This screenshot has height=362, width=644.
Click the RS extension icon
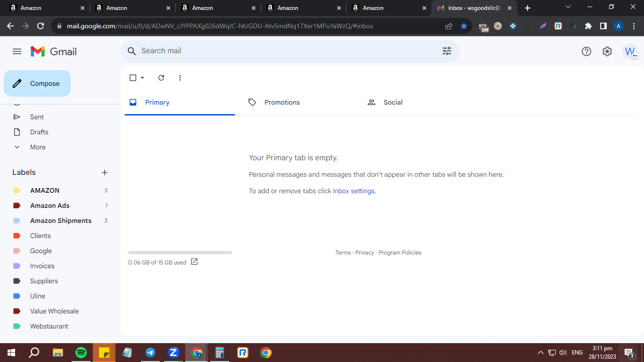(573, 26)
